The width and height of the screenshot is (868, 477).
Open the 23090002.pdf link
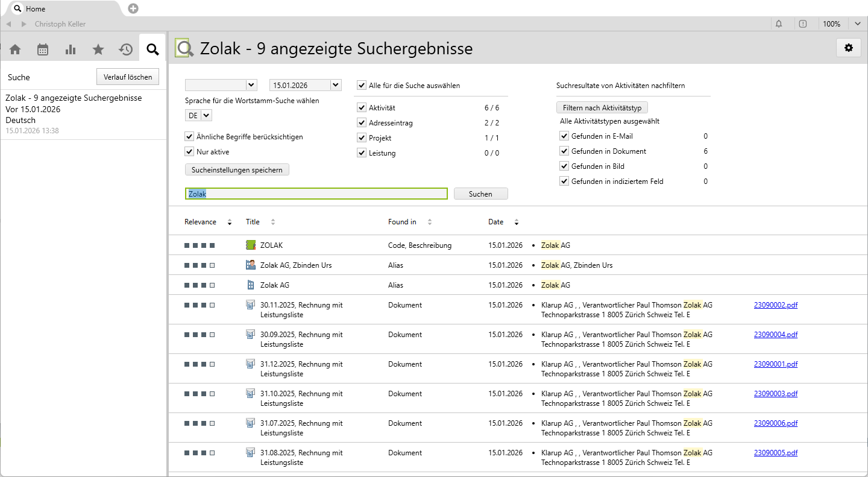(x=775, y=305)
